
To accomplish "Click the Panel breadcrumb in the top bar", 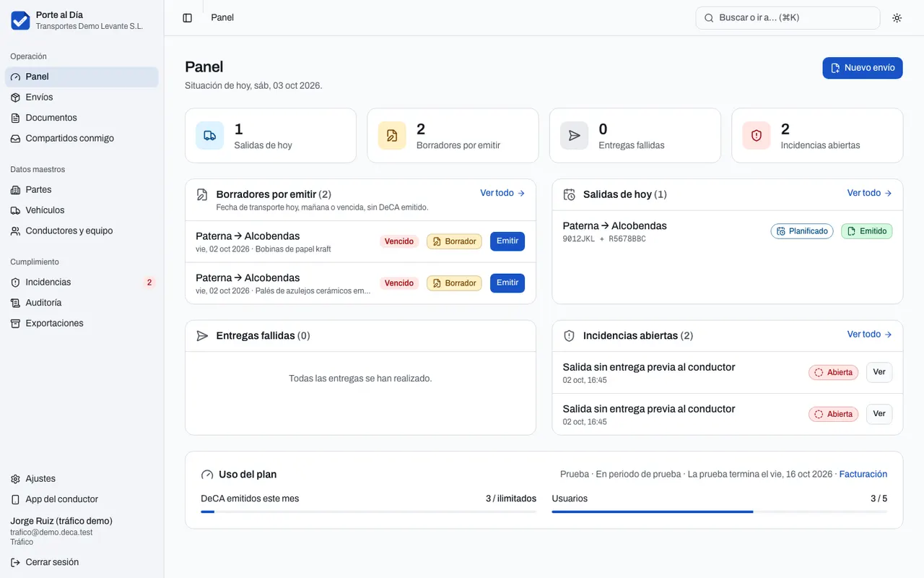I will point(222,18).
